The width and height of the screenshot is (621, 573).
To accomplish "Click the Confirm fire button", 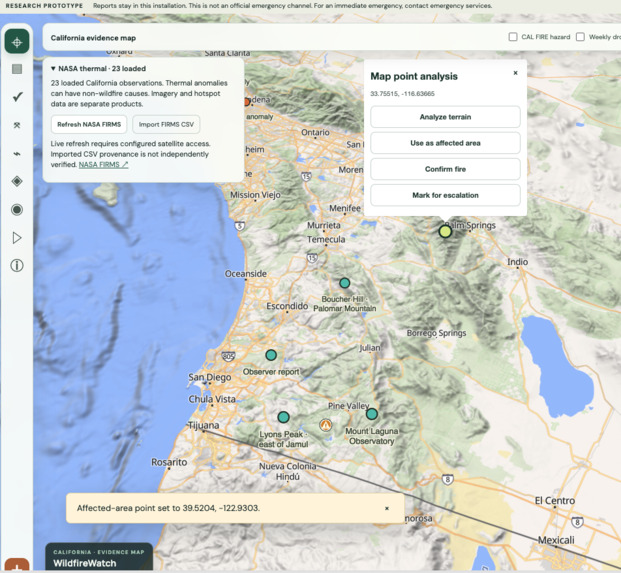I will 445,169.
